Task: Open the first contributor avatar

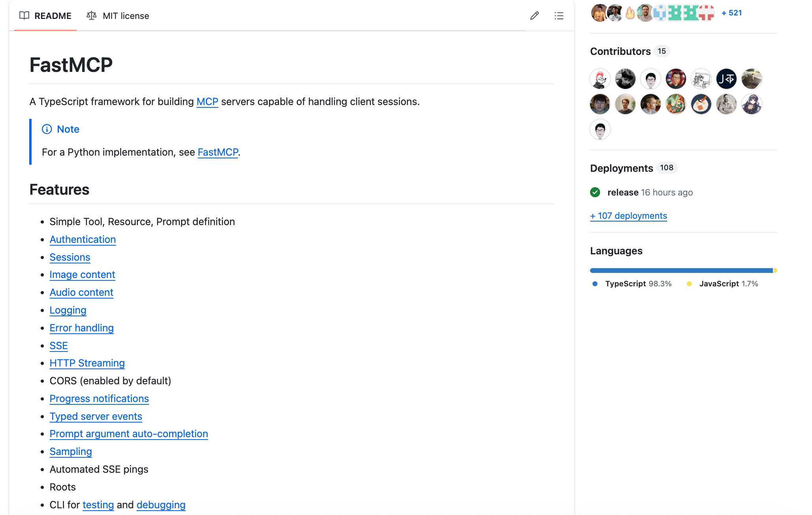Action: (600, 79)
